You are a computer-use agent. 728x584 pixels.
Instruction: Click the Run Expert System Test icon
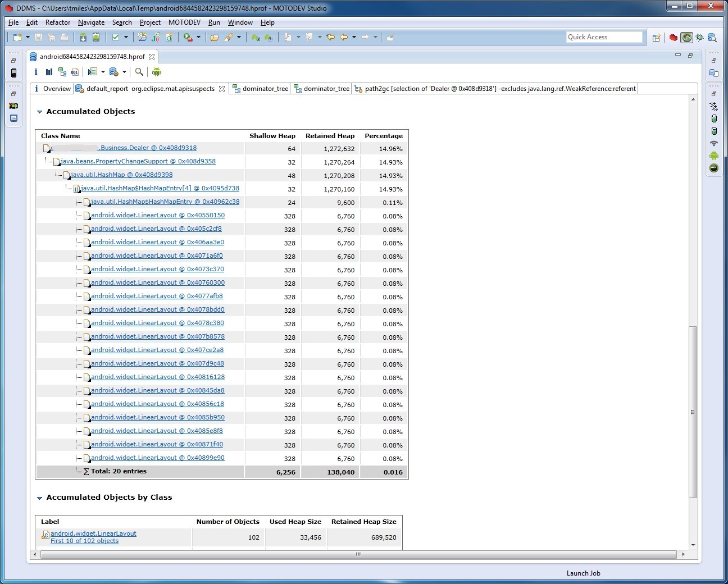93,72
